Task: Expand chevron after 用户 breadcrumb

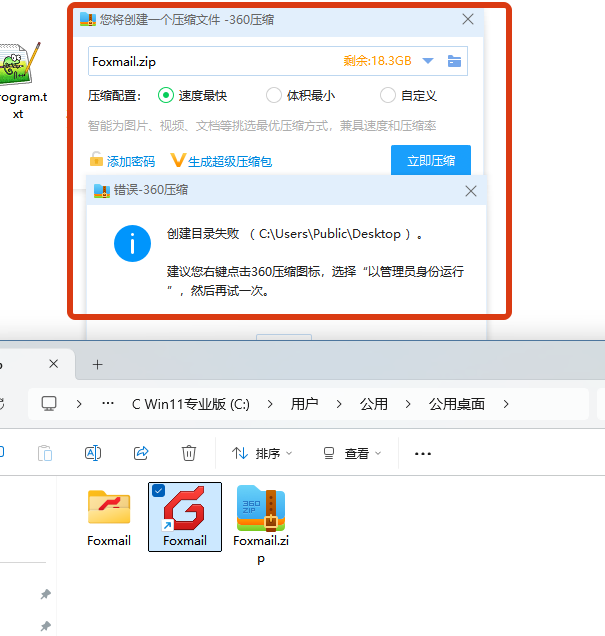Action: pos(339,404)
